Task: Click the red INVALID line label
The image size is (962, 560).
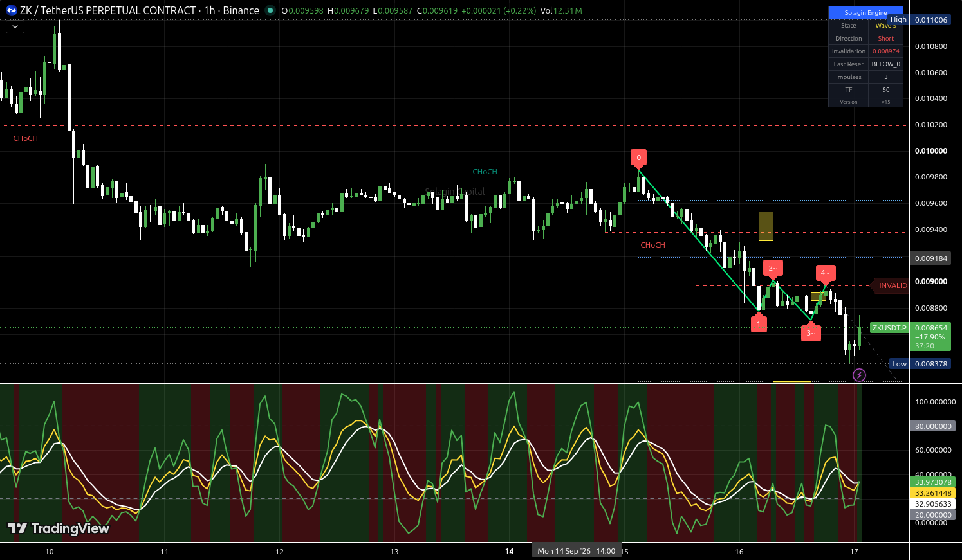Action: [x=893, y=285]
